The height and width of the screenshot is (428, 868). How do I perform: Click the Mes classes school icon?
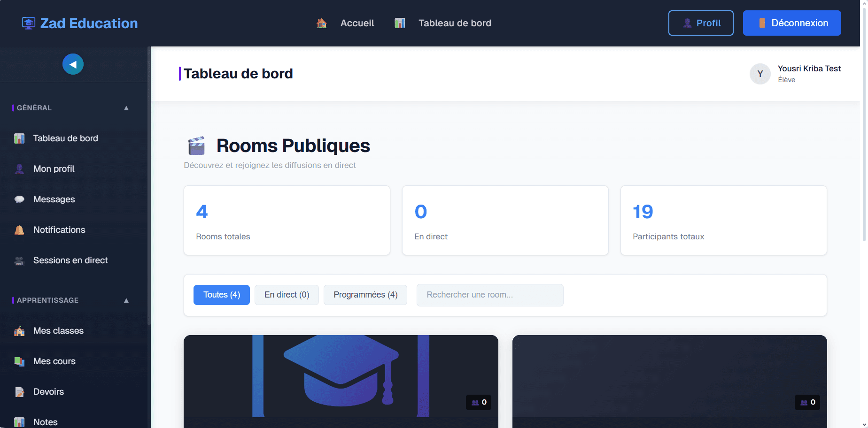19,331
